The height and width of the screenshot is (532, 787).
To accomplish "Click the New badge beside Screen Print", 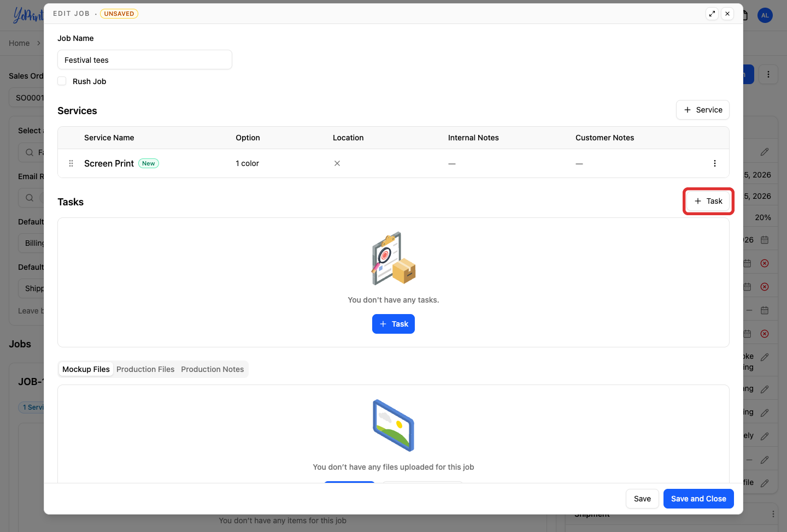I will (x=149, y=163).
